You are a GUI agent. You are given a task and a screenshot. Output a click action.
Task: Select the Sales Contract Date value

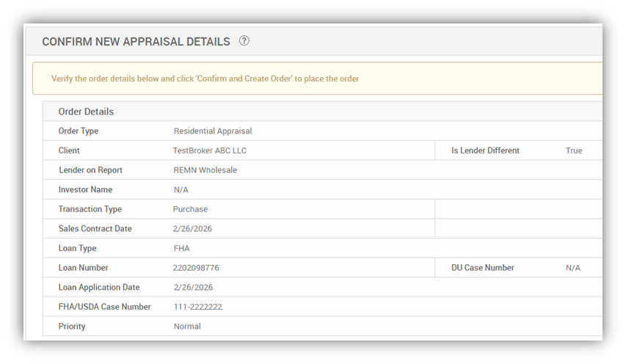[x=193, y=229]
